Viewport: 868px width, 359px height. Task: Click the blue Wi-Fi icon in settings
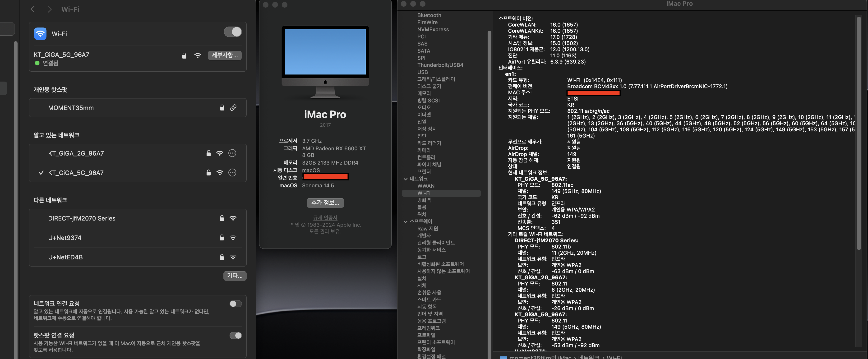[x=40, y=34]
